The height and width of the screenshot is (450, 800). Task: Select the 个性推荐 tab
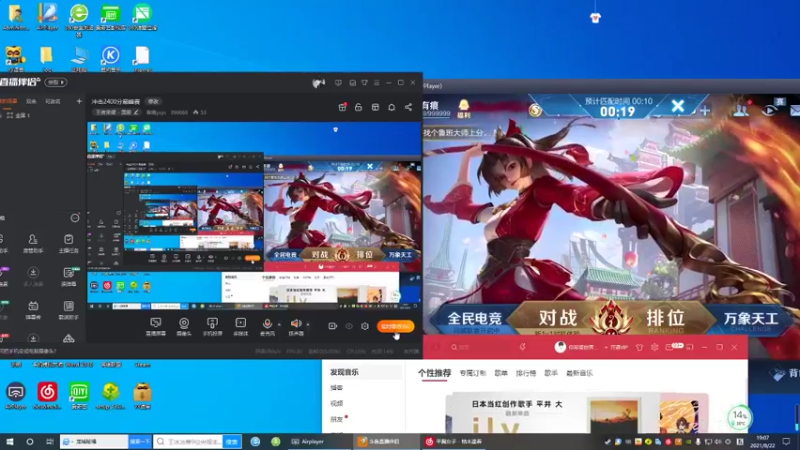click(x=434, y=373)
